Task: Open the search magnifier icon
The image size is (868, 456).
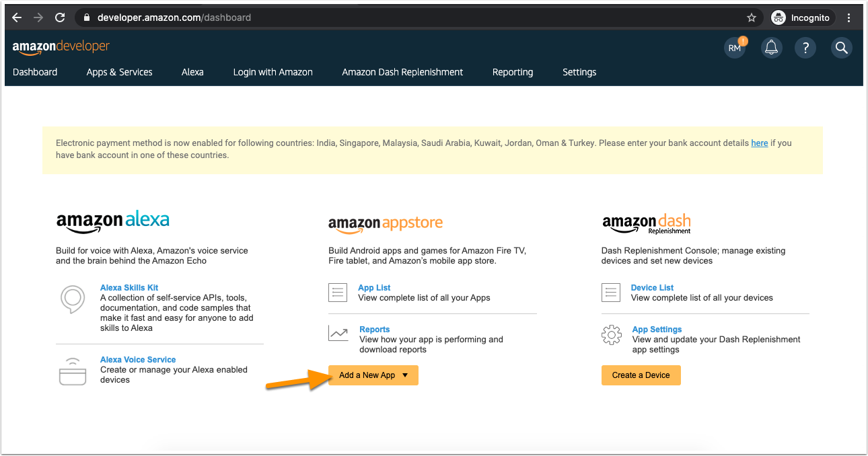Action: (x=841, y=48)
